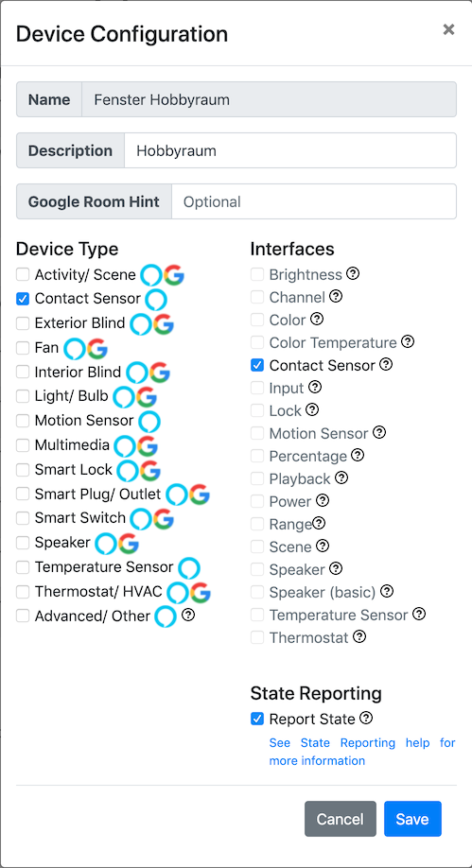Click Google icon next to Smart Lock

point(150,471)
